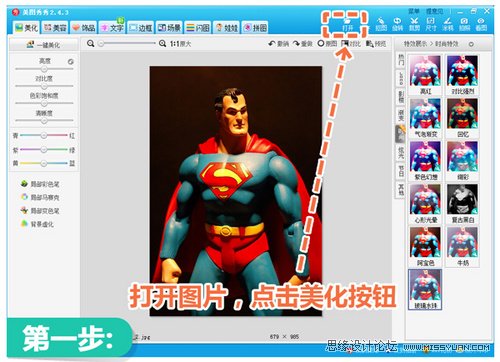500x362 pixels.
Task: Apply the 对比强烈 effect thumbnail
Action: tap(462, 75)
